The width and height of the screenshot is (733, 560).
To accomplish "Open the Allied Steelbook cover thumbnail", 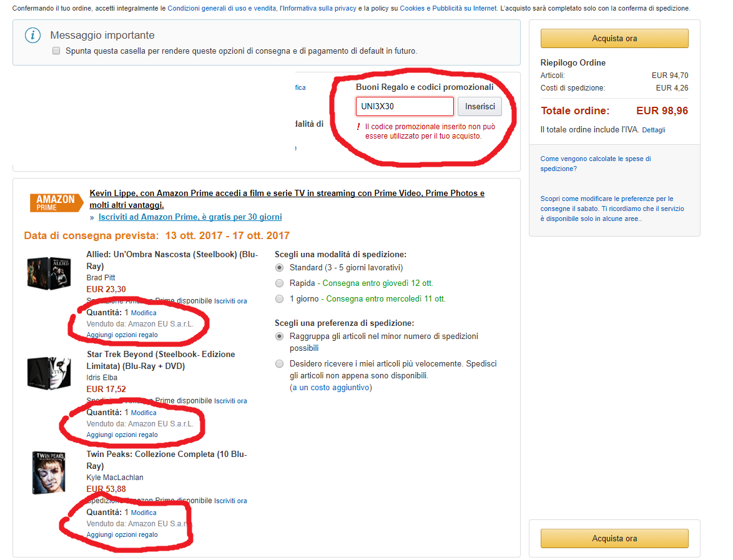I will click(45, 273).
